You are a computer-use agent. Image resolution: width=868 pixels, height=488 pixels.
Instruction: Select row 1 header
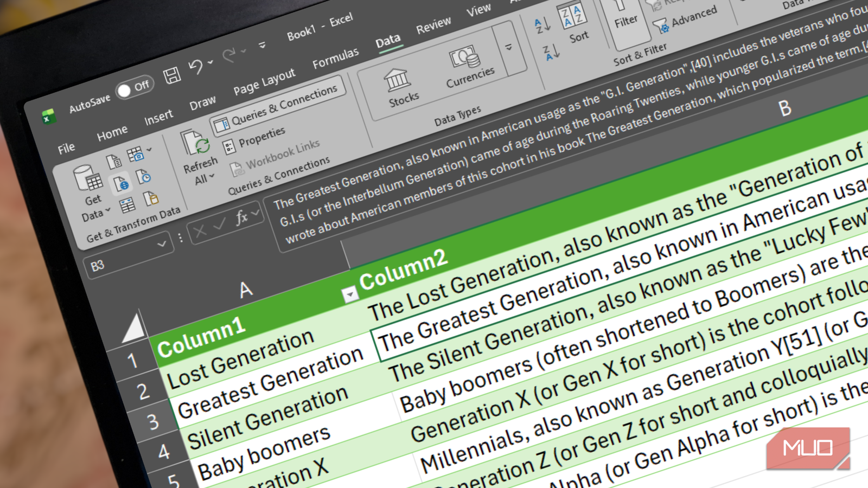(x=132, y=360)
